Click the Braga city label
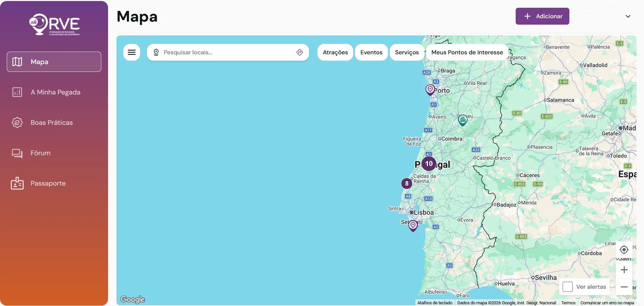 448,71
